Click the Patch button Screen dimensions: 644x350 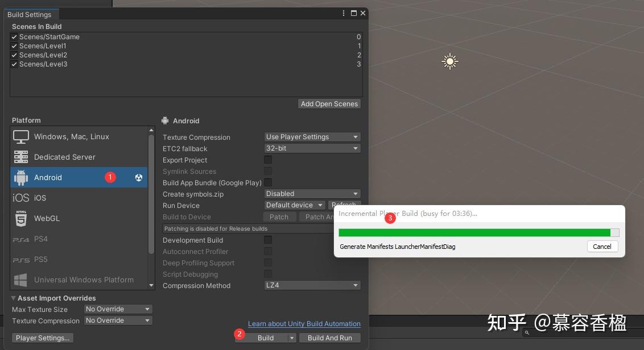(279, 216)
